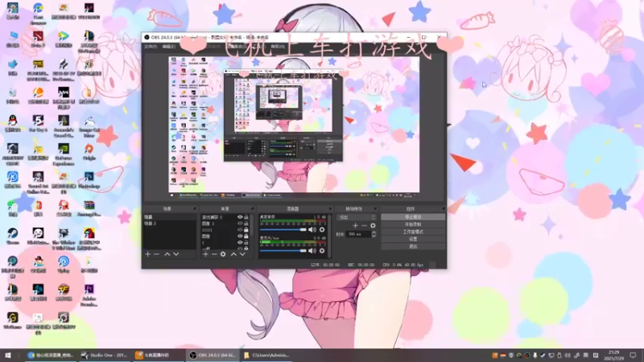Undock the Sources (来源) panel via header icon

[252, 209]
